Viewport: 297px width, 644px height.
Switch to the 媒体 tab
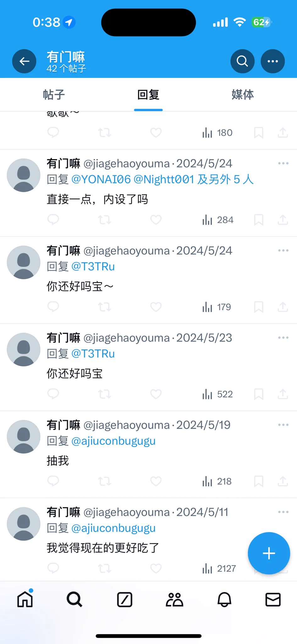(x=243, y=95)
